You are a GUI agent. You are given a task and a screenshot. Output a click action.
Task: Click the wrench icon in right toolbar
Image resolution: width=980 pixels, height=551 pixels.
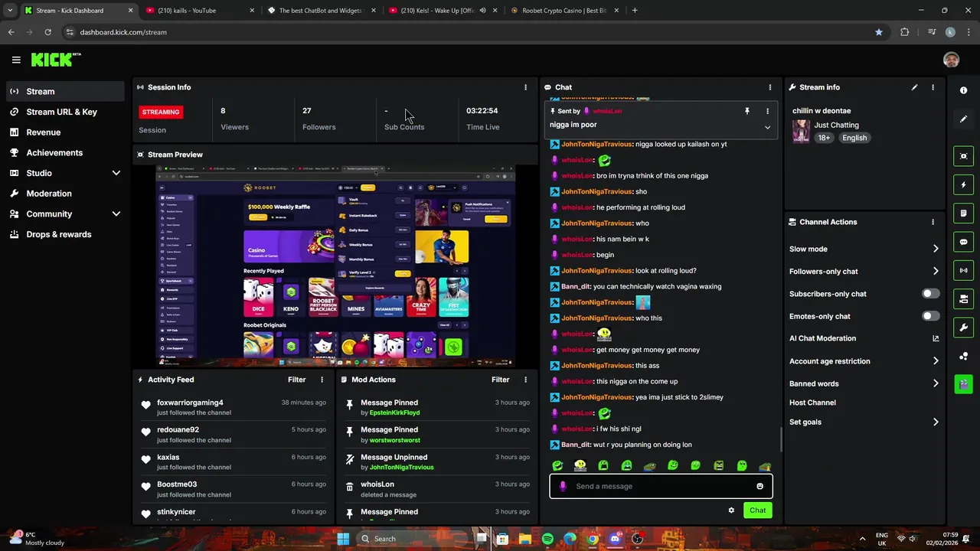(963, 328)
